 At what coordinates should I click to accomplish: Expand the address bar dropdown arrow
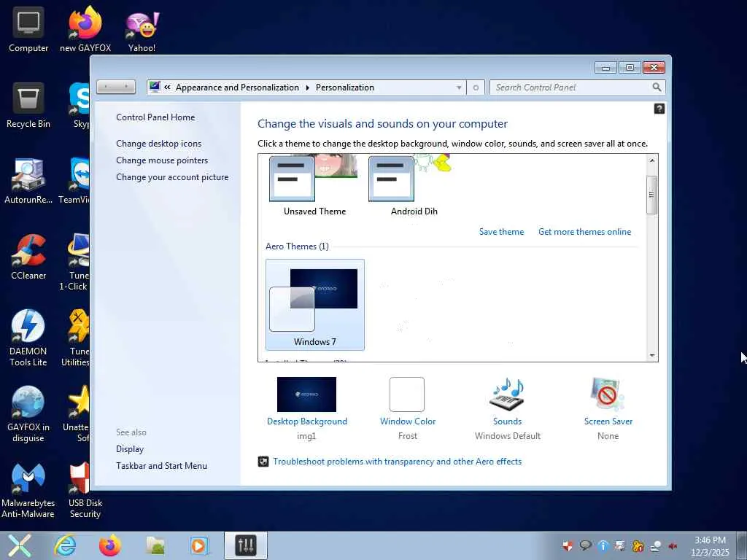[459, 87]
